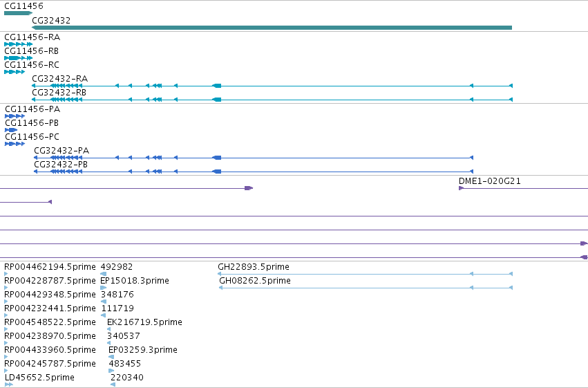Click the RP004232441.5prime label
Screen dimensions: 588x388
pyautogui.click(x=50, y=308)
